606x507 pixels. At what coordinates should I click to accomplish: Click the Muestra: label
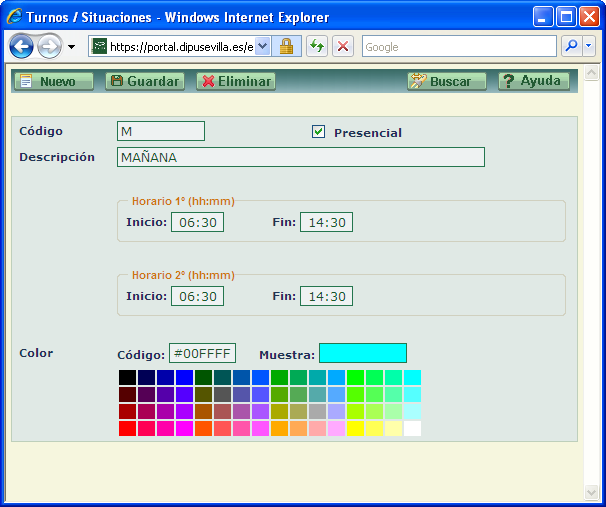[287, 355]
